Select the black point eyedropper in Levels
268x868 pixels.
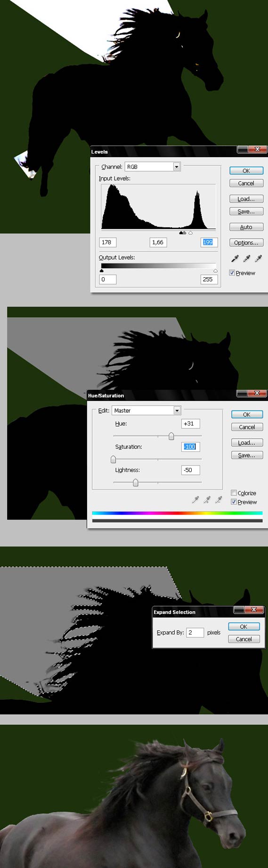coord(235,258)
